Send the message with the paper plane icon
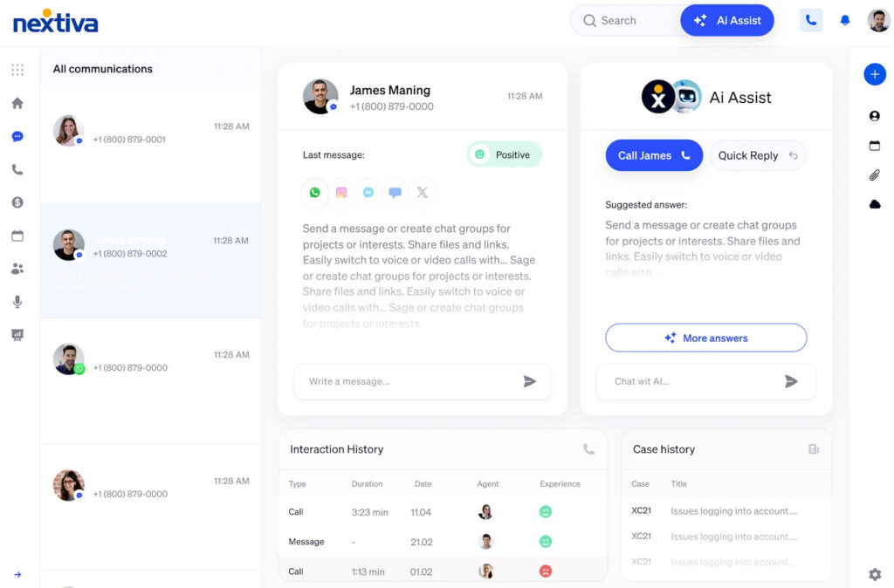Screen dimensions: 894x588 (x=529, y=381)
